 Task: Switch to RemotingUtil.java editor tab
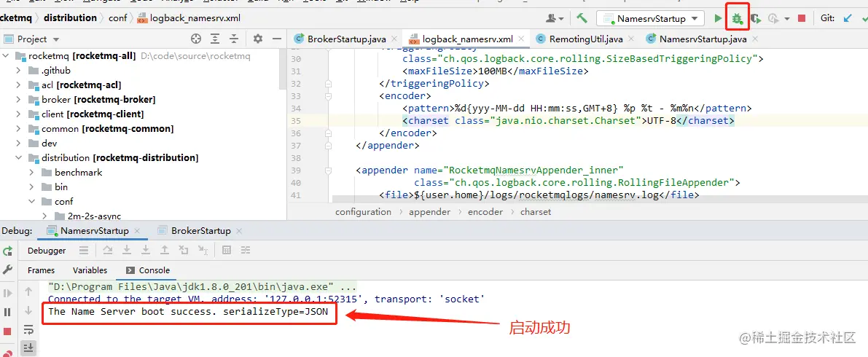[x=586, y=39]
